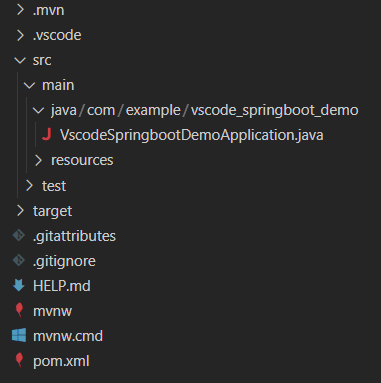
Task: Click the markdown arrow icon of HELP.md
Action: [x=19, y=286]
